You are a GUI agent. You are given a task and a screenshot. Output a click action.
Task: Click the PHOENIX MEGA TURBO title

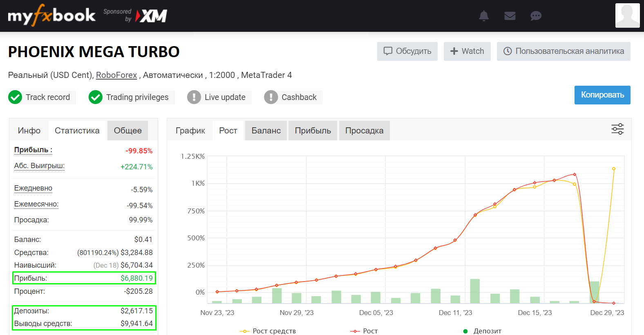[x=94, y=52]
